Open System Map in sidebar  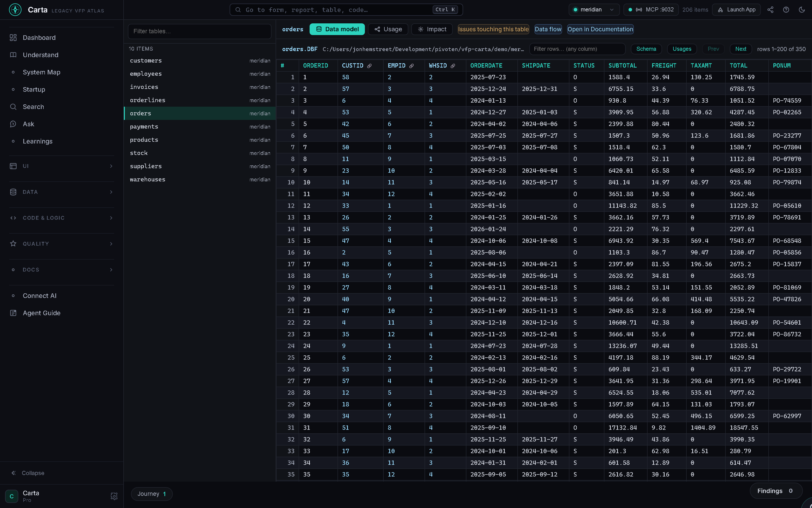coord(41,72)
